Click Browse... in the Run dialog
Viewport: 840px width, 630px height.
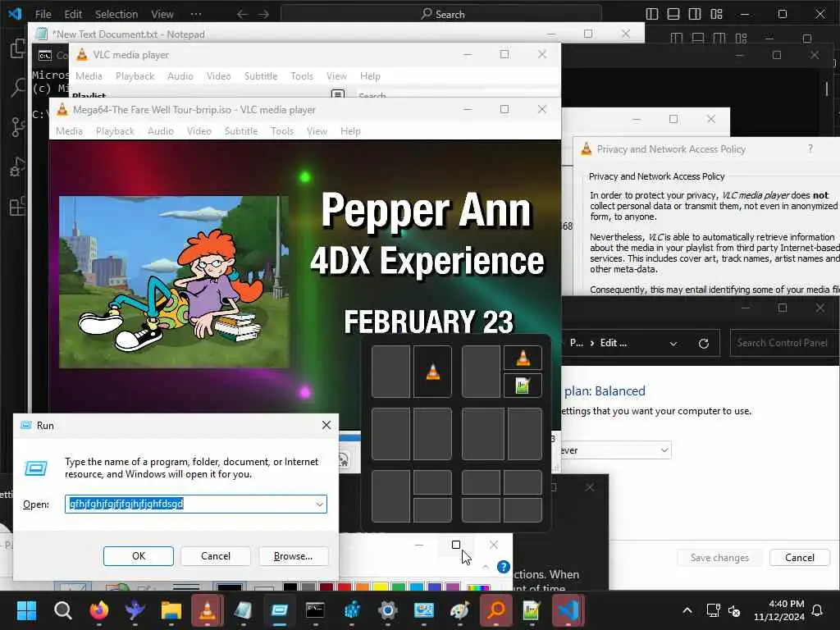click(x=293, y=556)
